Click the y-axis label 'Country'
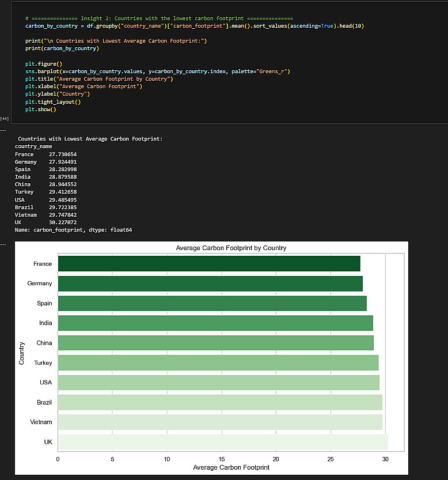 tap(22, 353)
